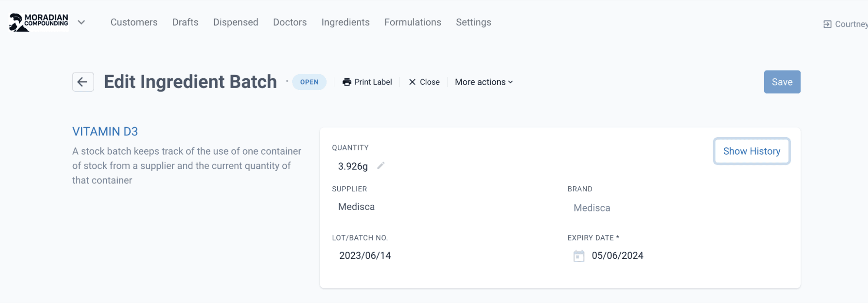The image size is (868, 303).
Task: Go back using the arrow button
Action: coord(83,82)
